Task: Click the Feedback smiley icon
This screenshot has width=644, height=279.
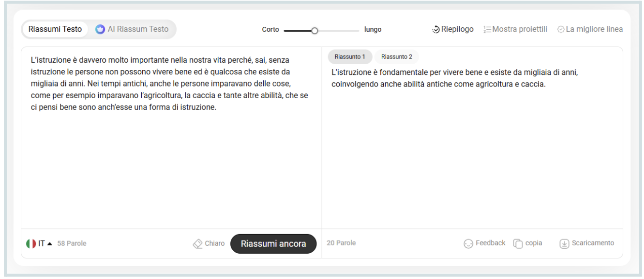Action: [x=468, y=244]
